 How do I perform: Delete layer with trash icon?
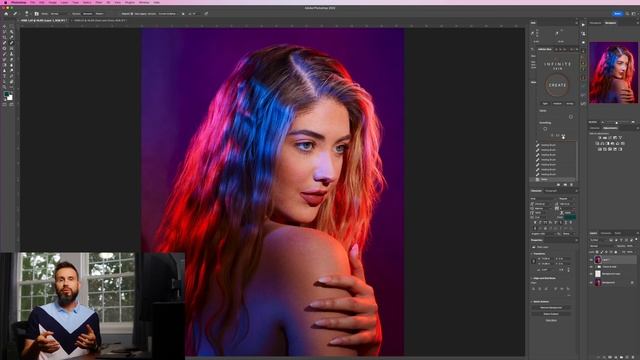pyautogui.click(x=633, y=357)
